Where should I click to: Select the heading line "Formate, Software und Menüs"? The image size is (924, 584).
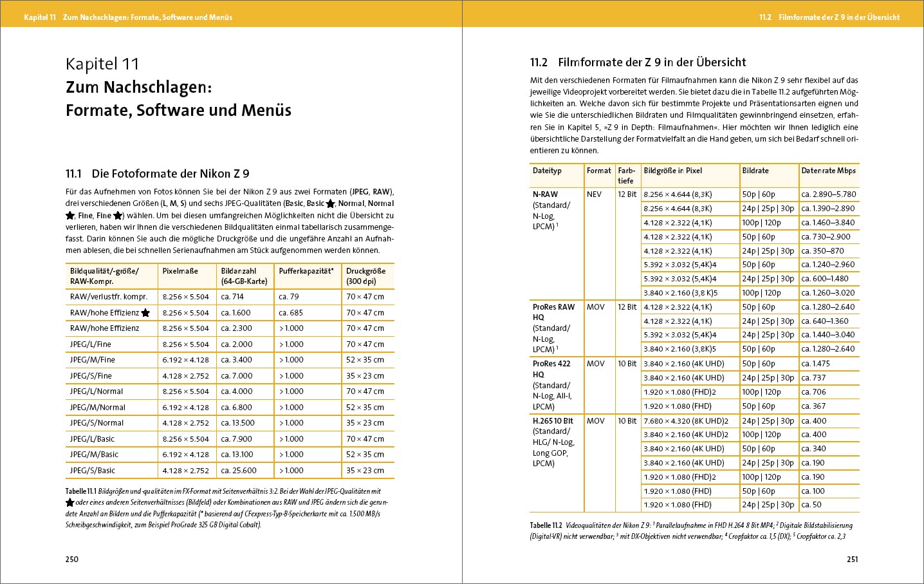[178, 110]
